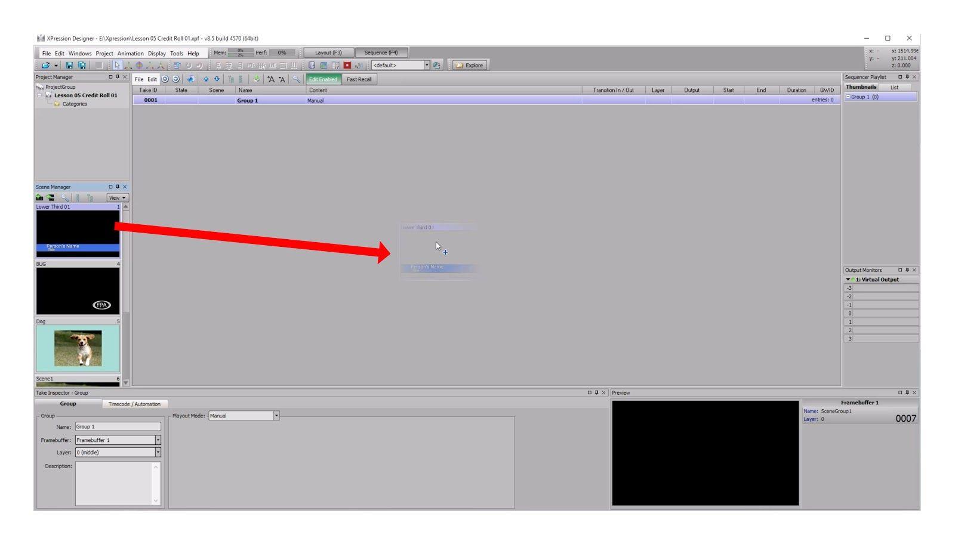Select the BUG scene thumbnail
The image size is (955, 560).
[x=78, y=291]
